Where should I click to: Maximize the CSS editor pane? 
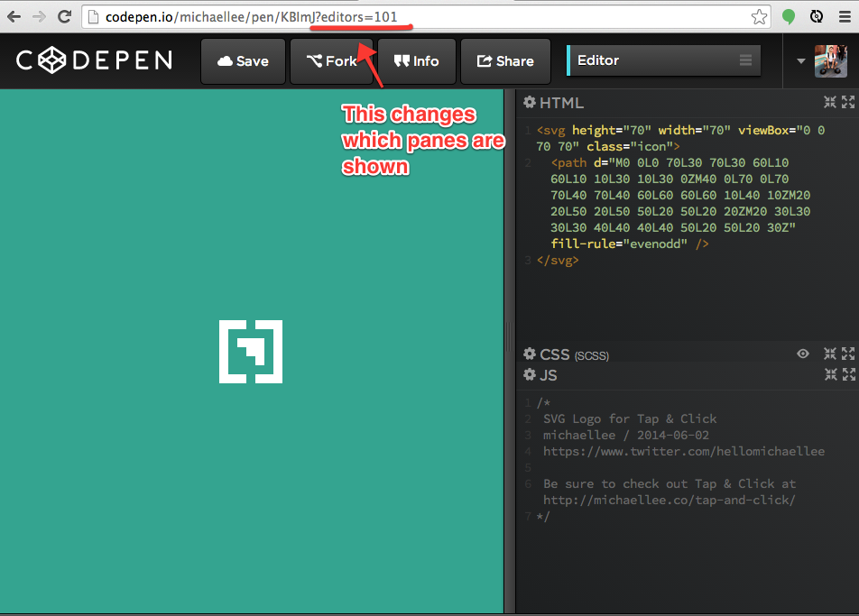click(848, 354)
